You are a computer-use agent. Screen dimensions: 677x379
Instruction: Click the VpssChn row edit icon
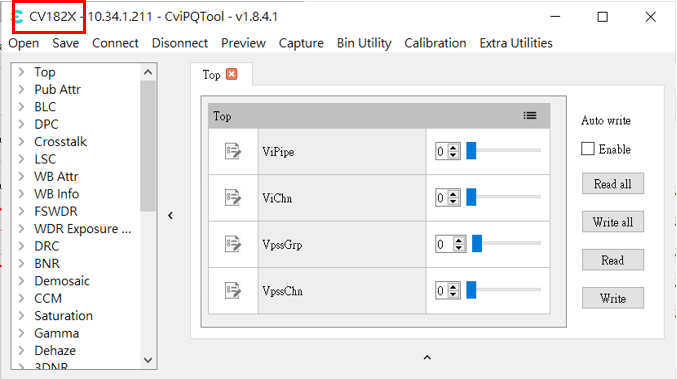click(x=233, y=291)
